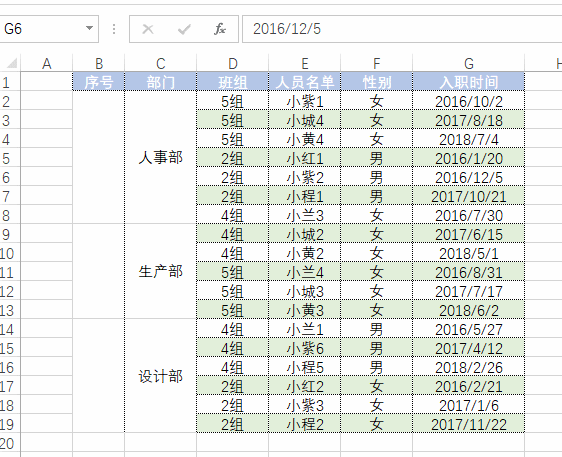Confirm entry with the checkmark icon

[184, 29]
